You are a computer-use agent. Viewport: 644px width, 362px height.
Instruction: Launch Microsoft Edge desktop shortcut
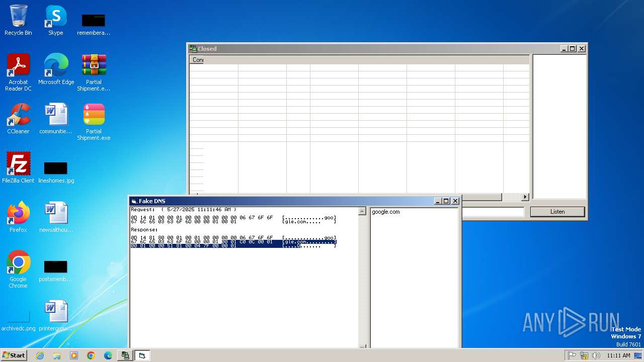pos(56,69)
